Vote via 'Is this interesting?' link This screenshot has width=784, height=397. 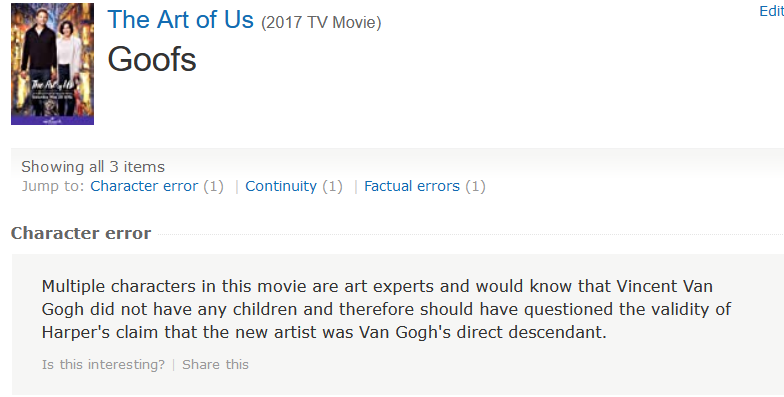tap(103, 364)
